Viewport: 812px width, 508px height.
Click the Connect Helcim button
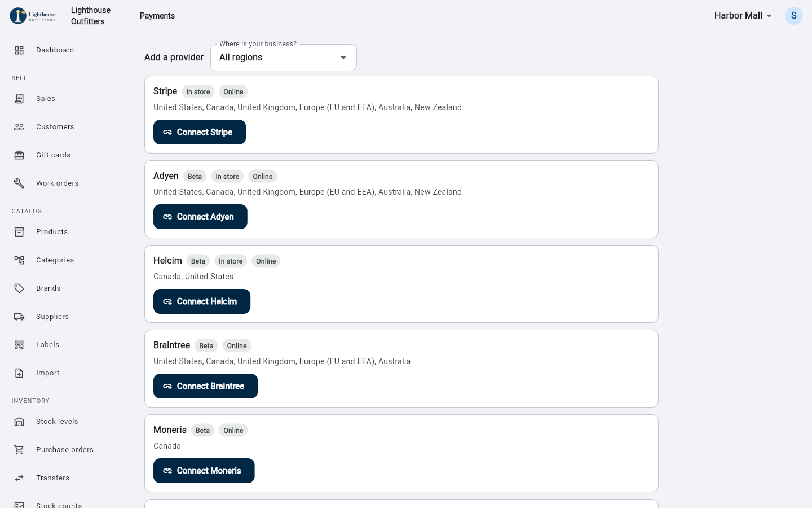point(202,301)
